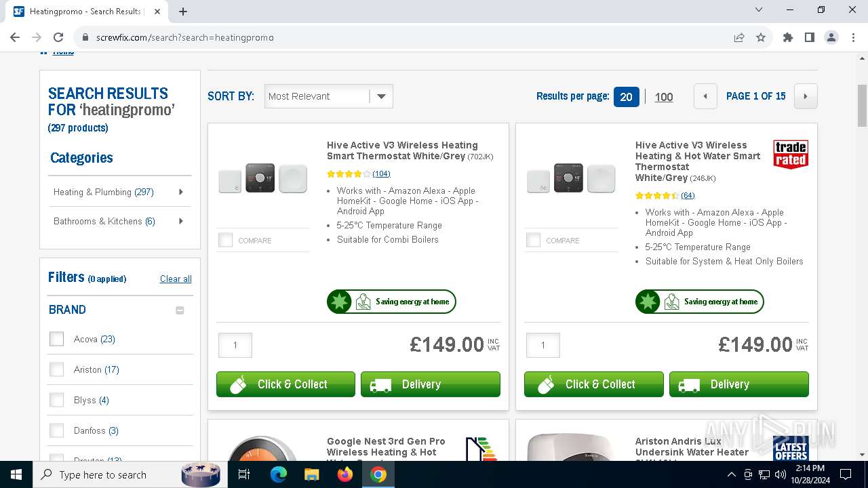Open 64 reviews for Hive 246JK

(x=688, y=196)
